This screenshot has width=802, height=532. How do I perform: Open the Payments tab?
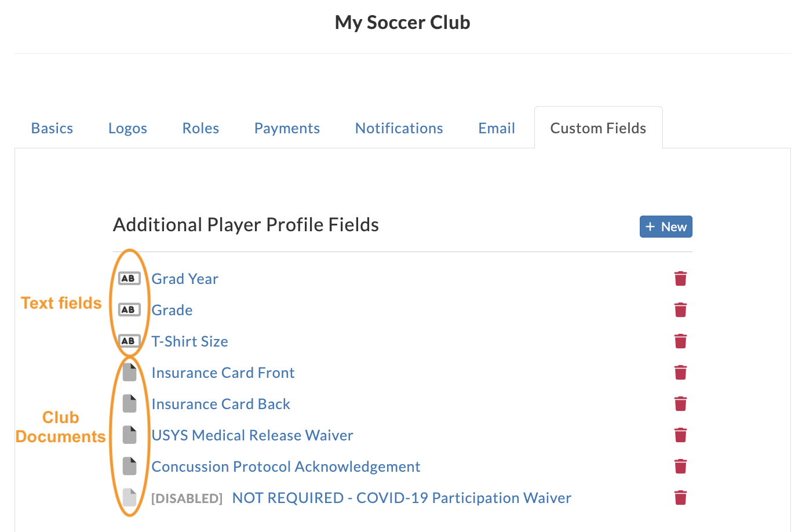point(287,128)
